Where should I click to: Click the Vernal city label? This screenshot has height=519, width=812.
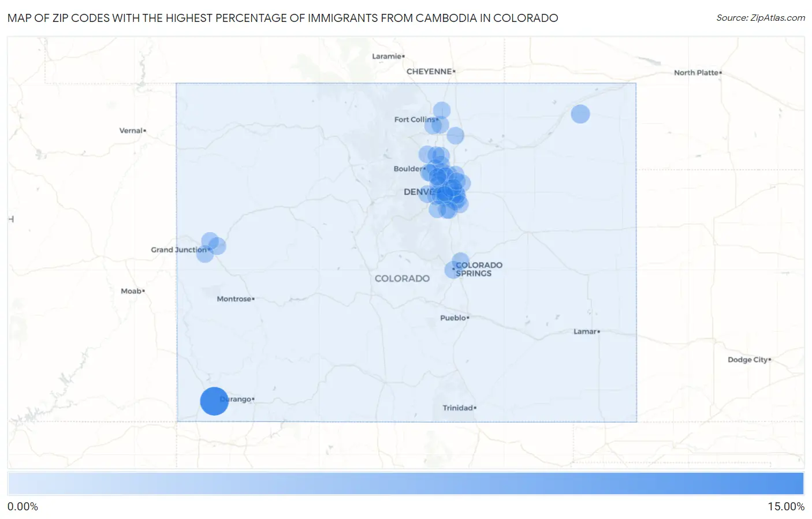tap(132, 130)
